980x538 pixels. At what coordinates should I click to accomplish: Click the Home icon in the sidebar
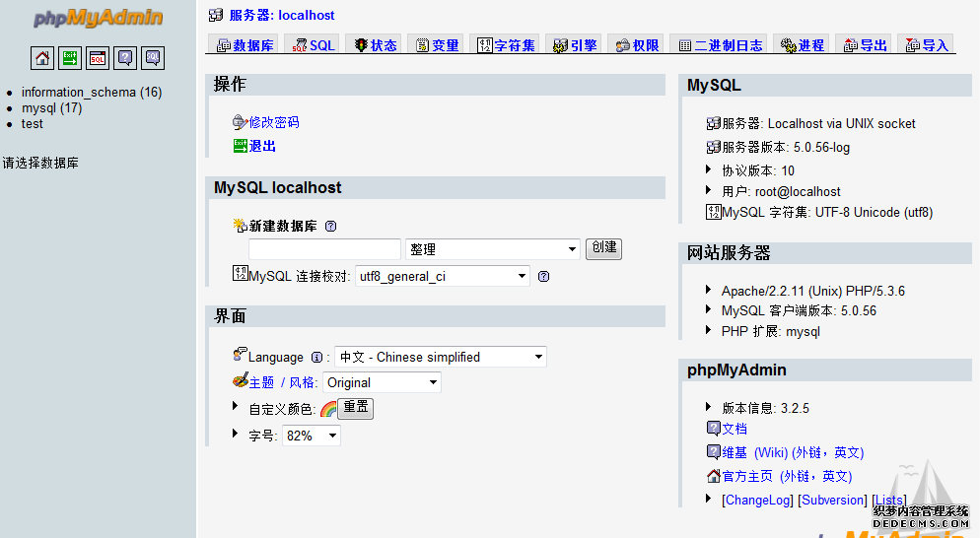(x=42, y=58)
